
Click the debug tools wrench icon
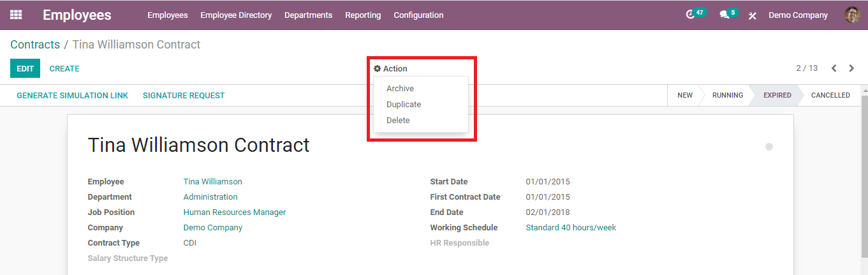(753, 15)
